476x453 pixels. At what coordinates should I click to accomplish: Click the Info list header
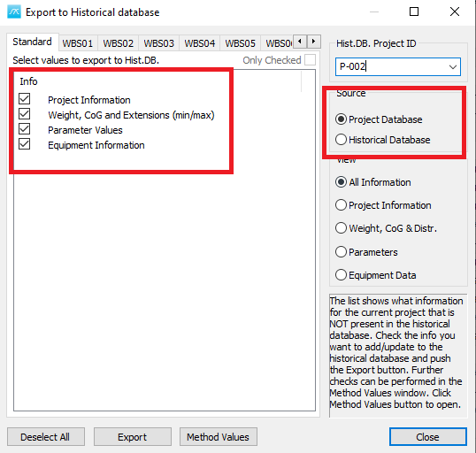click(x=28, y=81)
